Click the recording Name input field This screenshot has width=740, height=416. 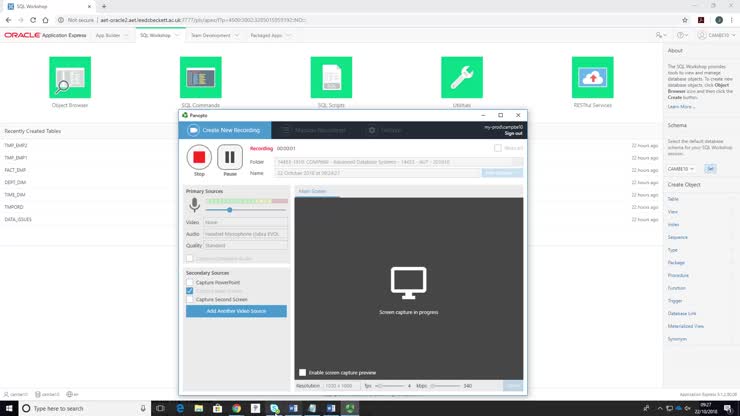[x=378, y=173]
